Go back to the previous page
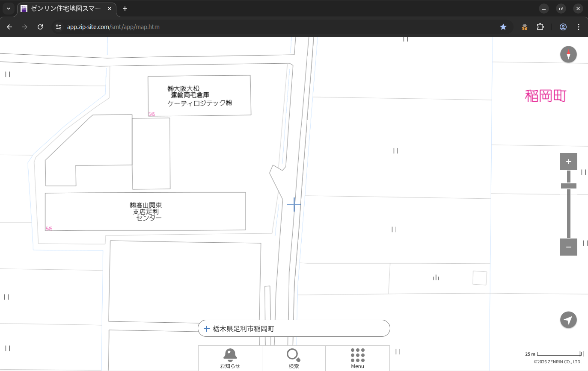 [9, 27]
